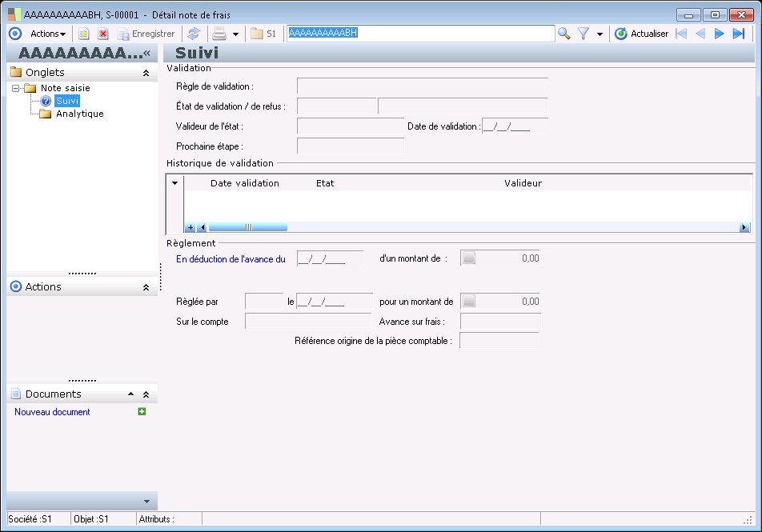The height and width of the screenshot is (532, 762).
Task: Open the filter dropdown arrow
Action: 600,34
